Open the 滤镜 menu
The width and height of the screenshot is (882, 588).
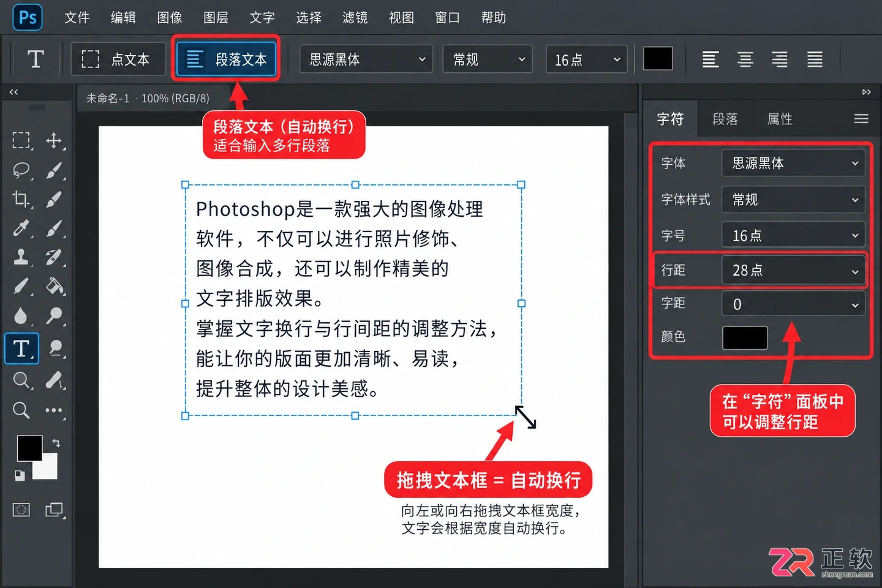(x=355, y=18)
